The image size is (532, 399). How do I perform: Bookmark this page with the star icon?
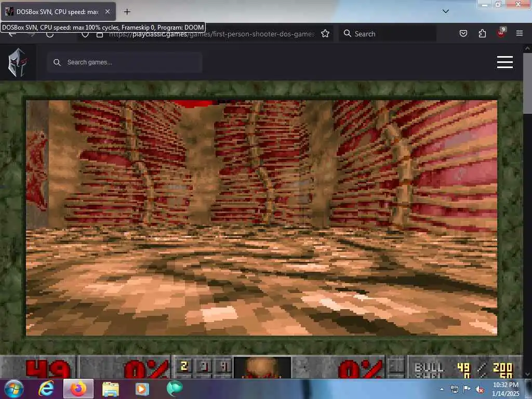pyautogui.click(x=325, y=34)
